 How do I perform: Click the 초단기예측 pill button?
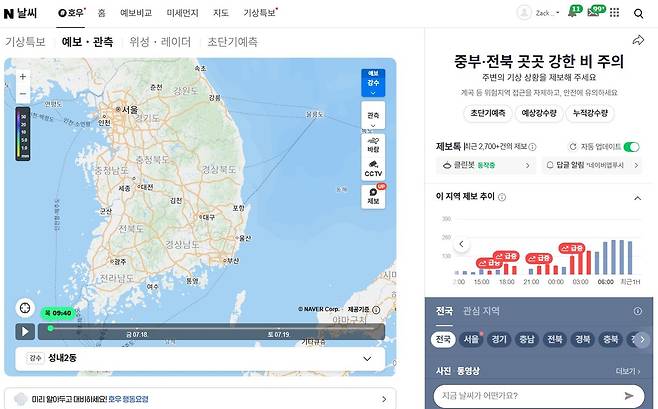(488, 113)
